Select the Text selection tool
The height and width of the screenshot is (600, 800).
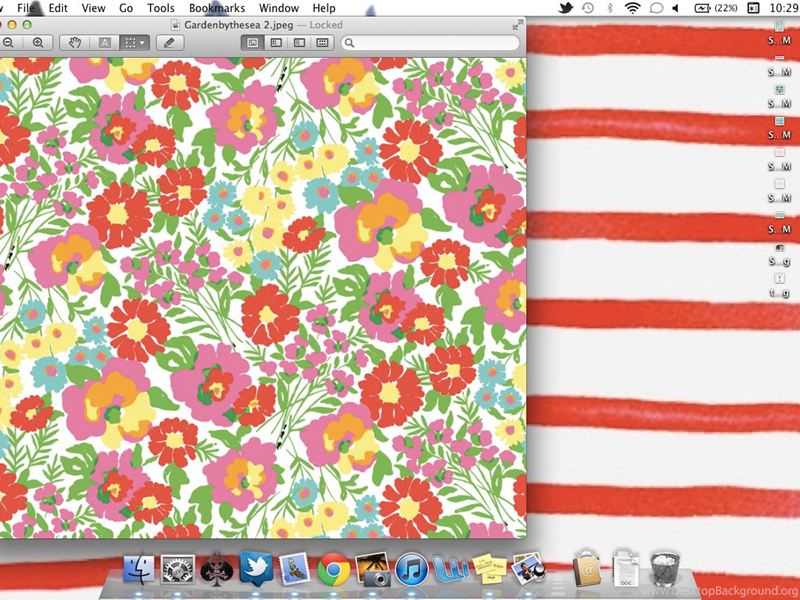105,43
